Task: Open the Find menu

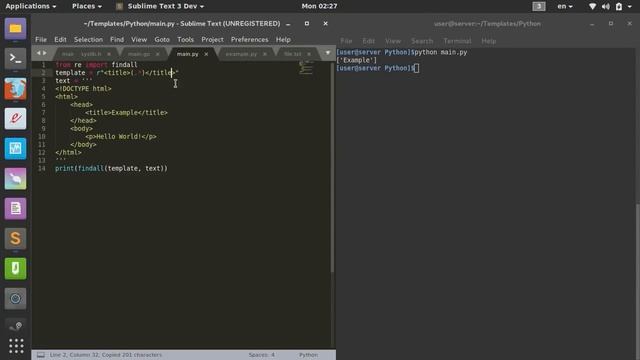Action: point(117,40)
